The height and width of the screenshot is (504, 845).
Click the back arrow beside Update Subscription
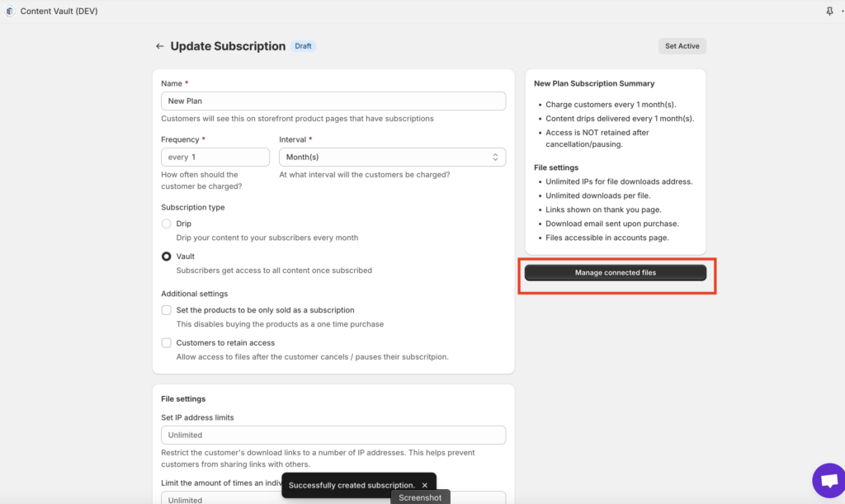pos(159,46)
